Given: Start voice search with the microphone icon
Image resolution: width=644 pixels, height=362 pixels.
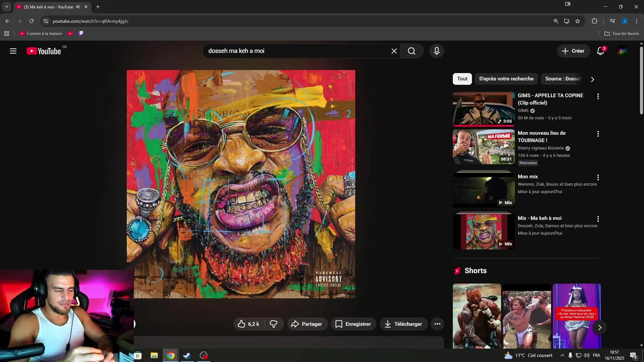Looking at the screenshot, I should click(x=437, y=51).
